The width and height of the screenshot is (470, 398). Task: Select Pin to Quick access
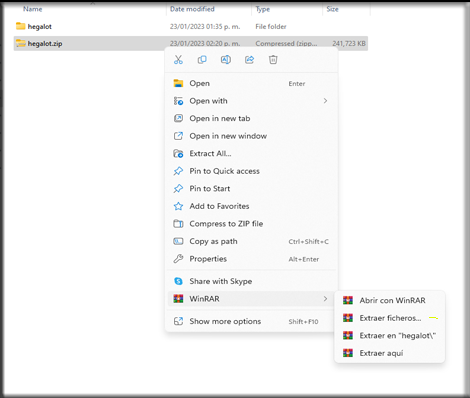(x=251, y=171)
